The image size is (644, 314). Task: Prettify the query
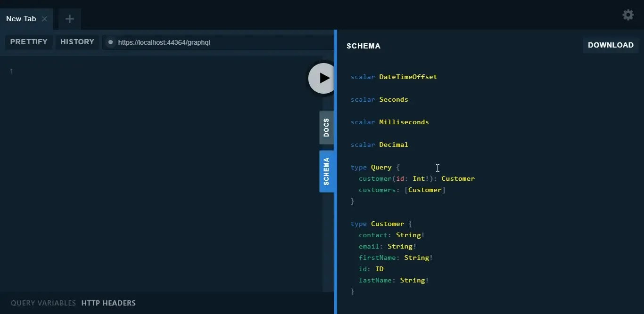point(29,41)
